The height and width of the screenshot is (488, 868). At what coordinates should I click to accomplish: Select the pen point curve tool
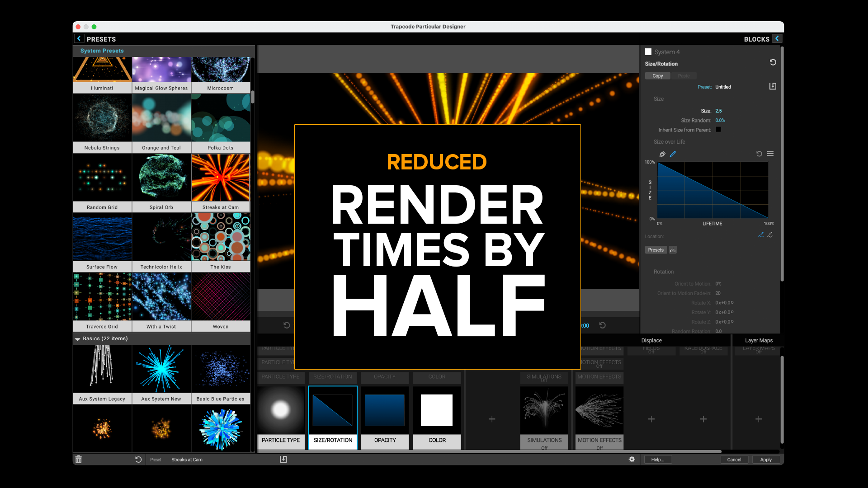tap(662, 154)
